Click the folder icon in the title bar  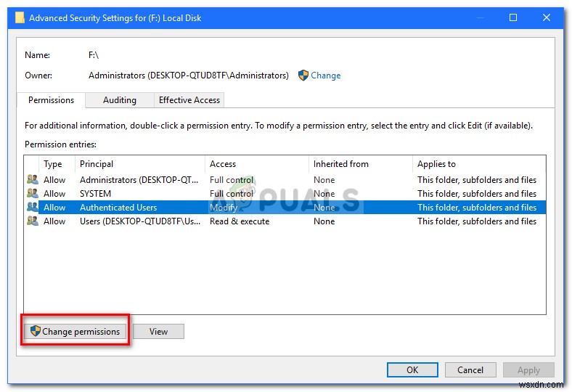[20, 17]
